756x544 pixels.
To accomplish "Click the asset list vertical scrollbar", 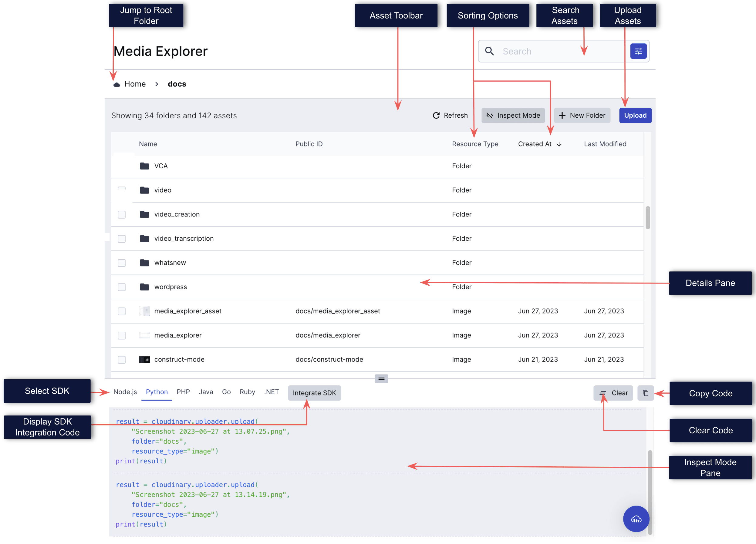I will (647, 217).
